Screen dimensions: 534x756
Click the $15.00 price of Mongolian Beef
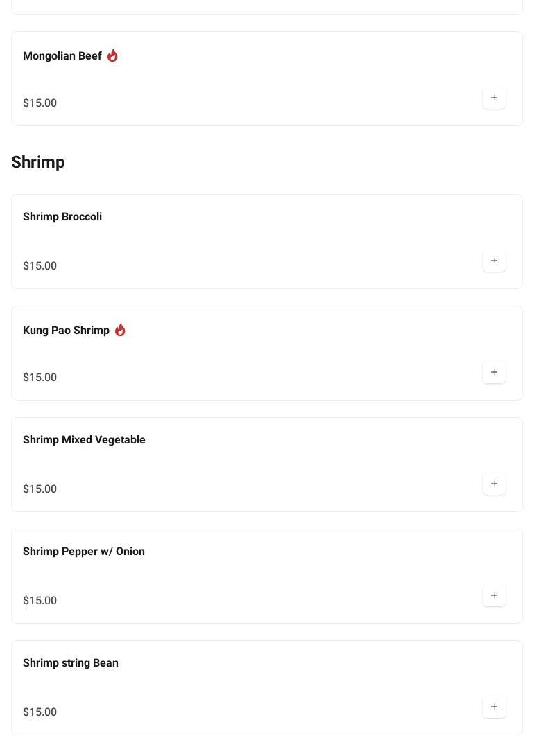(40, 103)
